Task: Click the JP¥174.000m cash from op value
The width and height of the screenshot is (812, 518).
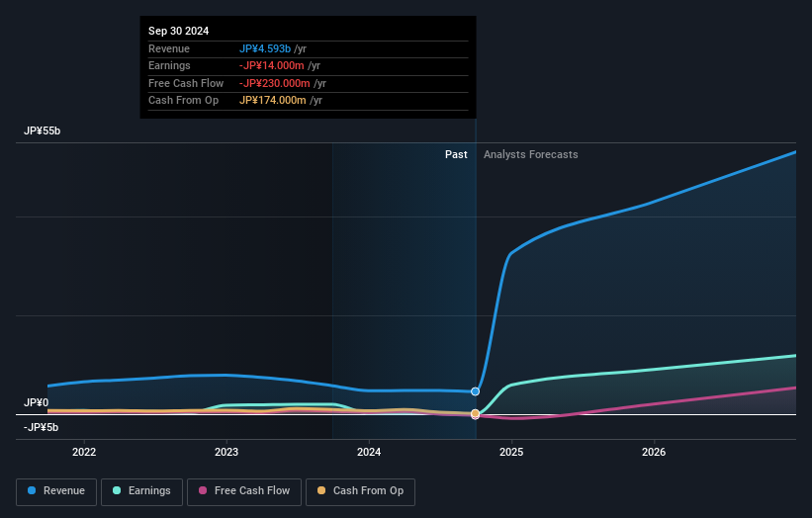Action: pyautogui.click(x=272, y=101)
